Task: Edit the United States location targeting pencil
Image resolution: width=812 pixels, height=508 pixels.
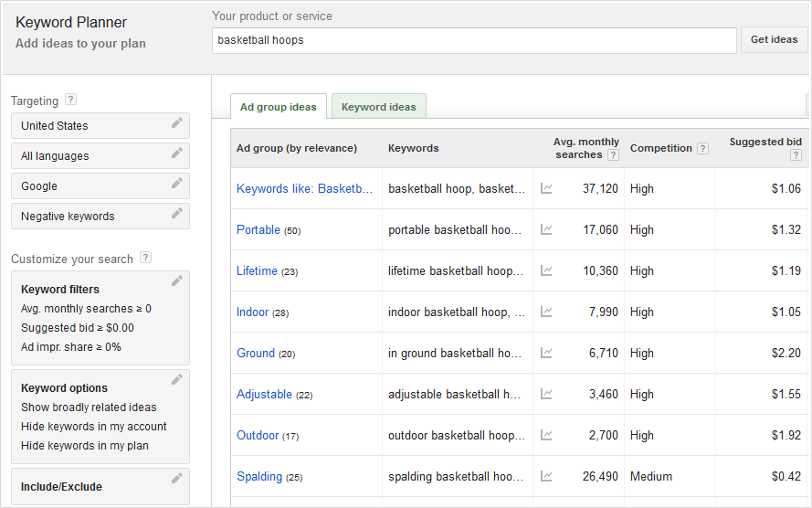Action: (x=177, y=122)
